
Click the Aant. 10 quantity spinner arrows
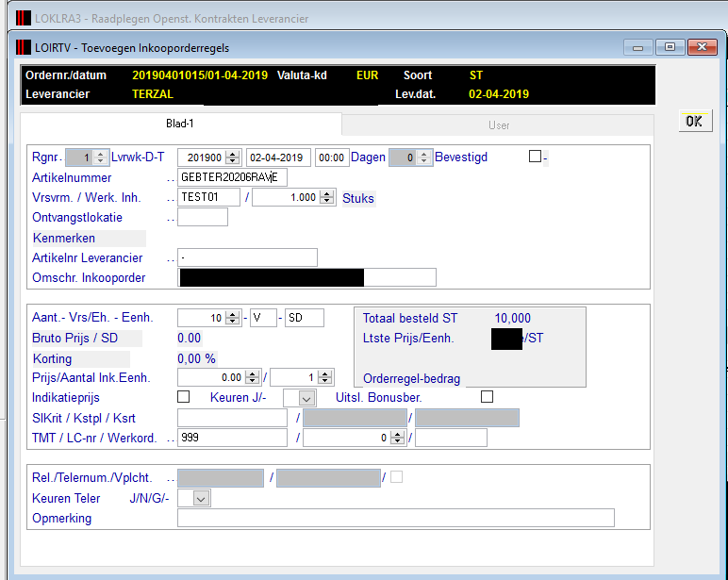pyautogui.click(x=233, y=318)
